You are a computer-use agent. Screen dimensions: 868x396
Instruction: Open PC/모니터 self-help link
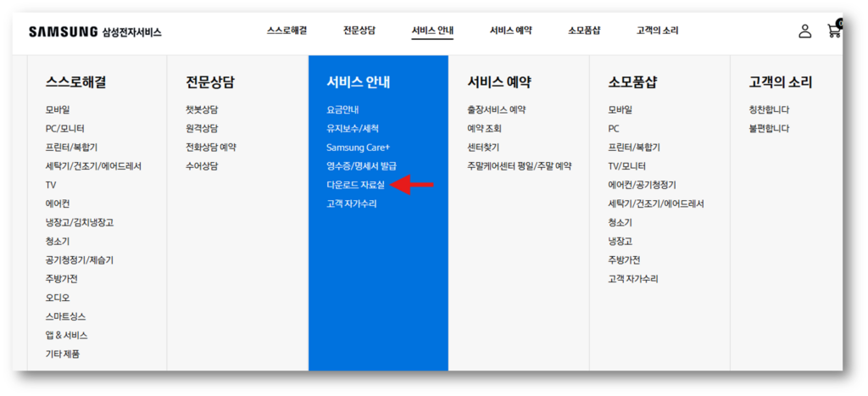(x=64, y=129)
